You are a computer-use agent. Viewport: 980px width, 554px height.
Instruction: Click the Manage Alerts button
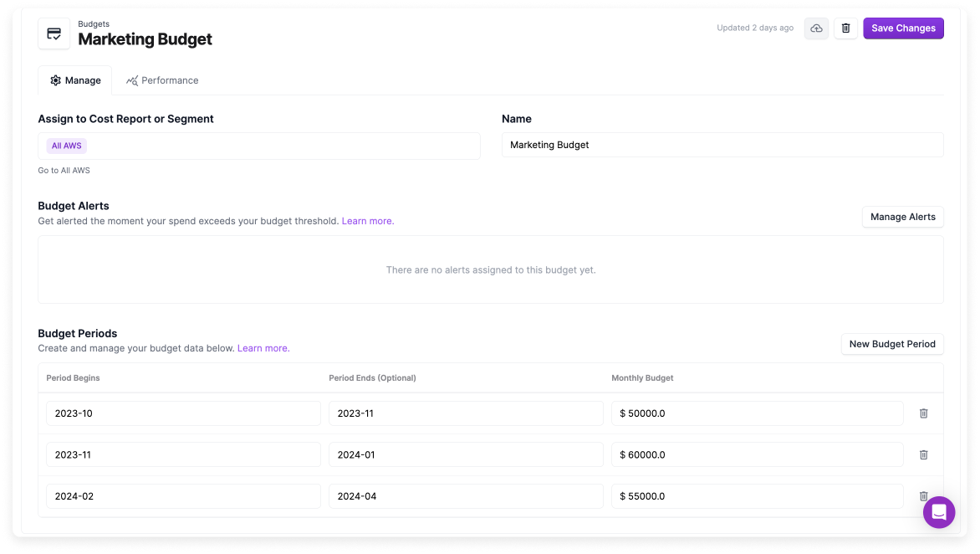(x=902, y=217)
